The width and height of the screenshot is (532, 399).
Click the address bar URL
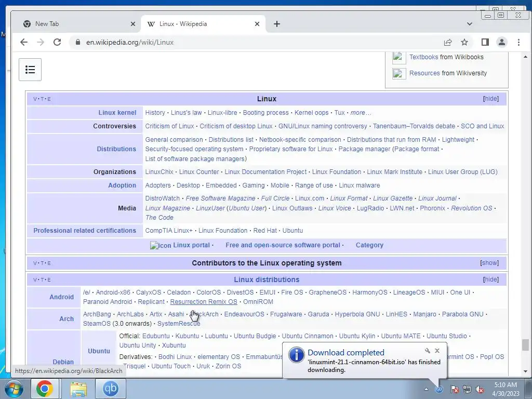point(130,43)
